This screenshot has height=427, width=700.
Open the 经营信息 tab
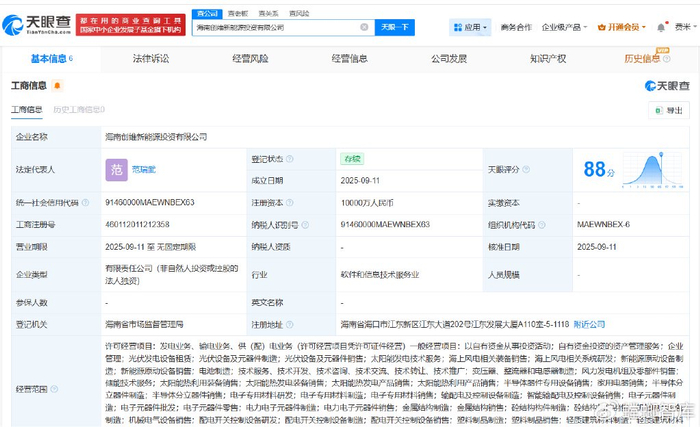pyautogui.click(x=350, y=59)
